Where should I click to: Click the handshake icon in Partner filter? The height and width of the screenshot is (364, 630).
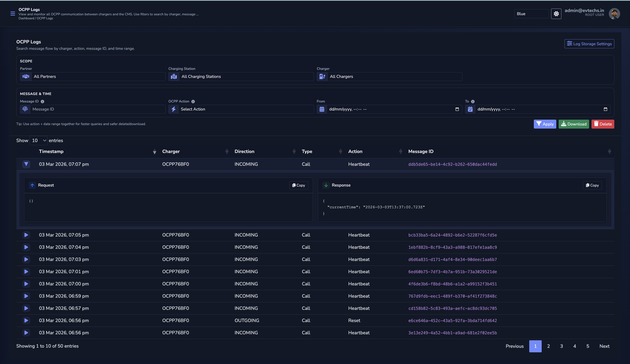tap(26, 76)
